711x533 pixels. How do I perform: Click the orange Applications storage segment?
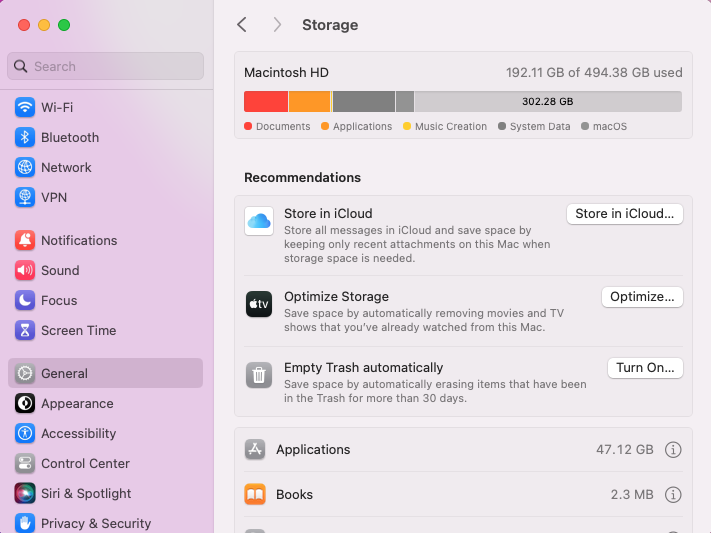[310, 102]
